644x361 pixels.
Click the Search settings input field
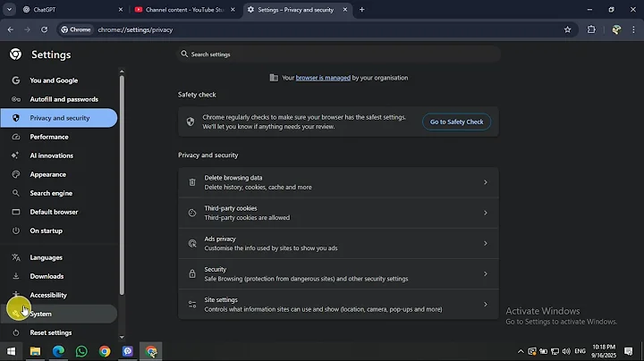[x=340, y=55]
